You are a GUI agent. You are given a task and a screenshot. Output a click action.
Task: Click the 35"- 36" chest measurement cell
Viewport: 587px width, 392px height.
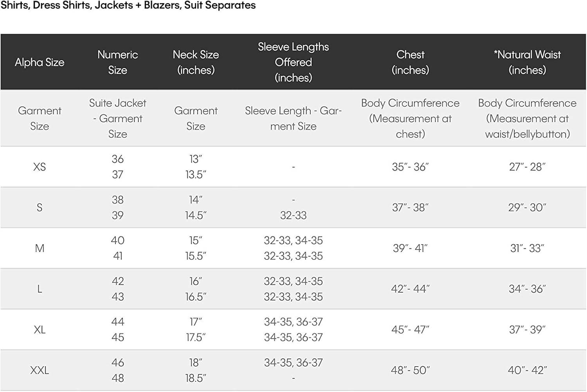(410, 167)
